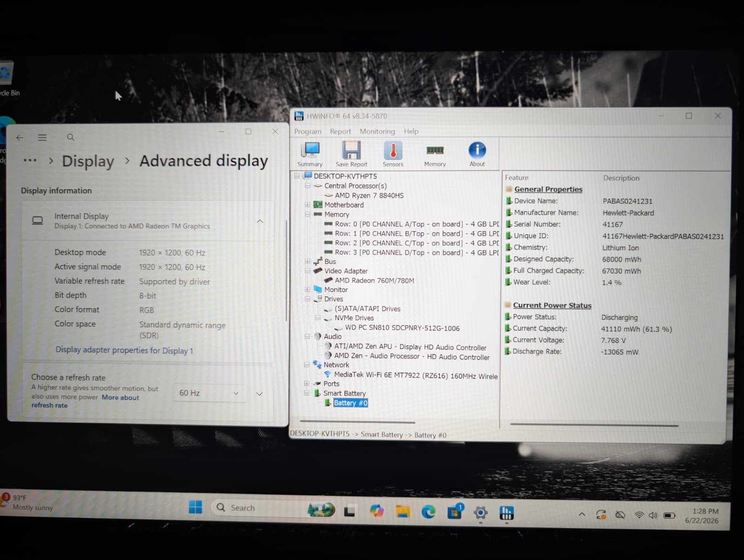Image resolution: width=744 pixels, height=560 pixels.
Task: Collapse the DESKTOP-KVTHPT5 root node
Action: (297, 176)
